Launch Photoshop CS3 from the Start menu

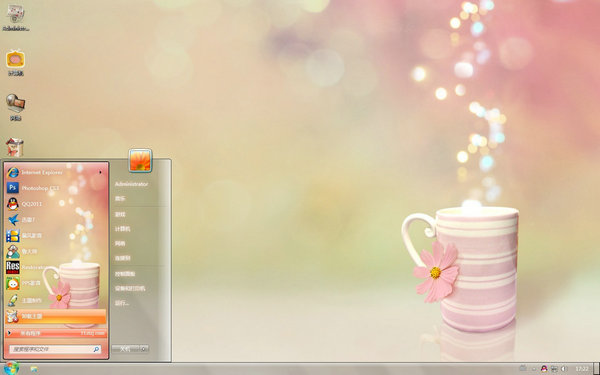pos(56,188)
